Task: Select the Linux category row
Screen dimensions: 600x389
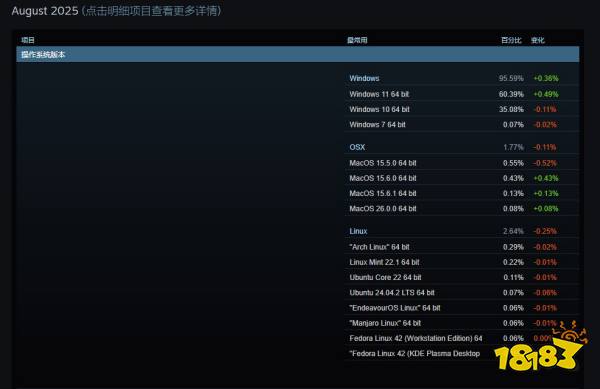Action: point(462,231)
